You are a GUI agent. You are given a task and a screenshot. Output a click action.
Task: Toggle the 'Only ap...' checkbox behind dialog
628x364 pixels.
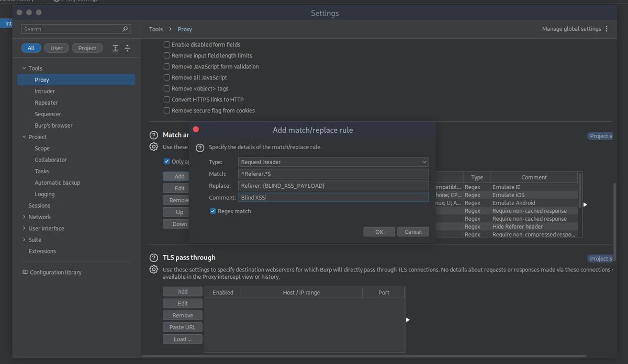click(167, 162)
